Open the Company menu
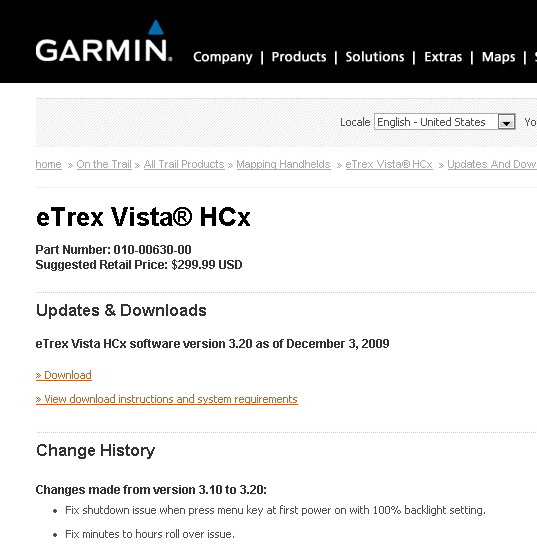The width and height of the screenshot is (537, 555). coord(223,57)
